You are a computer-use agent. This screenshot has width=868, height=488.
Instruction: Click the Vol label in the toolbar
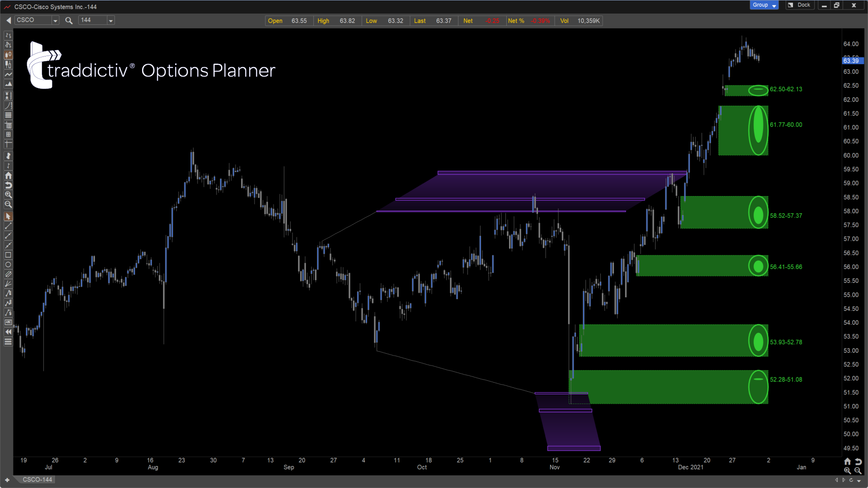pos(564,21)
